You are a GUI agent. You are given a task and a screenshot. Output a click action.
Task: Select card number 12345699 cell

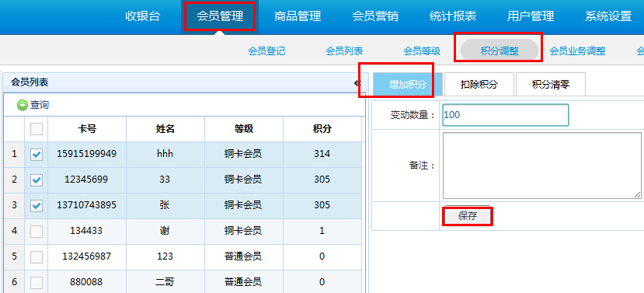87,180
